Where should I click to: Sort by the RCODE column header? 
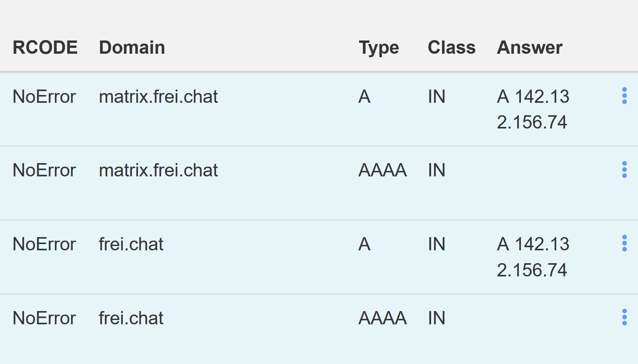pyautogui.click(x=45, y=47)
